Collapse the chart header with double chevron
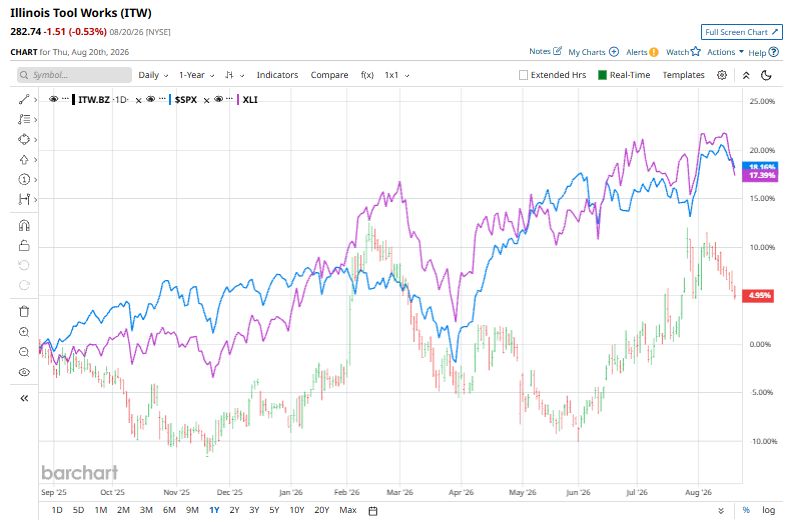Screen dimensions: 786x522 coord(746,75)
